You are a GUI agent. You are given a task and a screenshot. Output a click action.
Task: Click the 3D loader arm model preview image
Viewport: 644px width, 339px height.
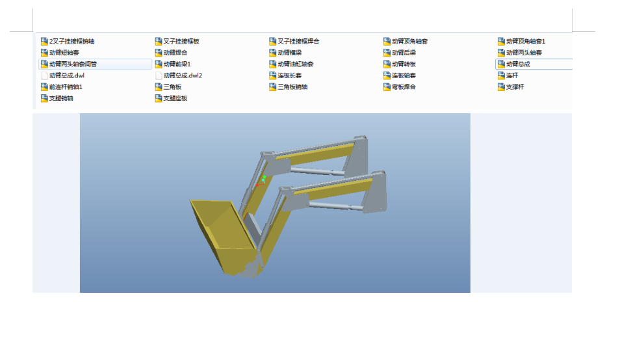coord(275,203)
